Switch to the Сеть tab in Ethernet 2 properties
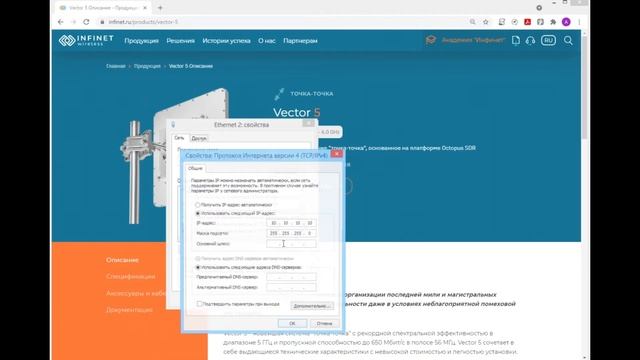 click(x=180, y=138)
